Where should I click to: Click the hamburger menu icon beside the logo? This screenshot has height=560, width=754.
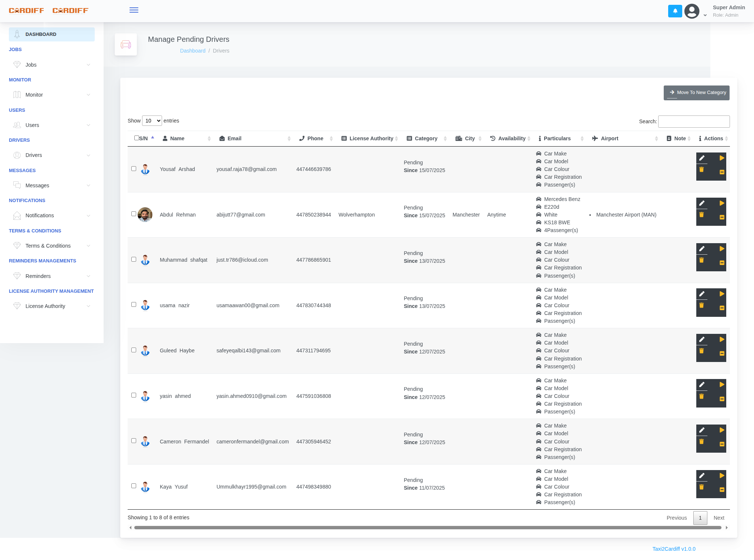[134, 10]
